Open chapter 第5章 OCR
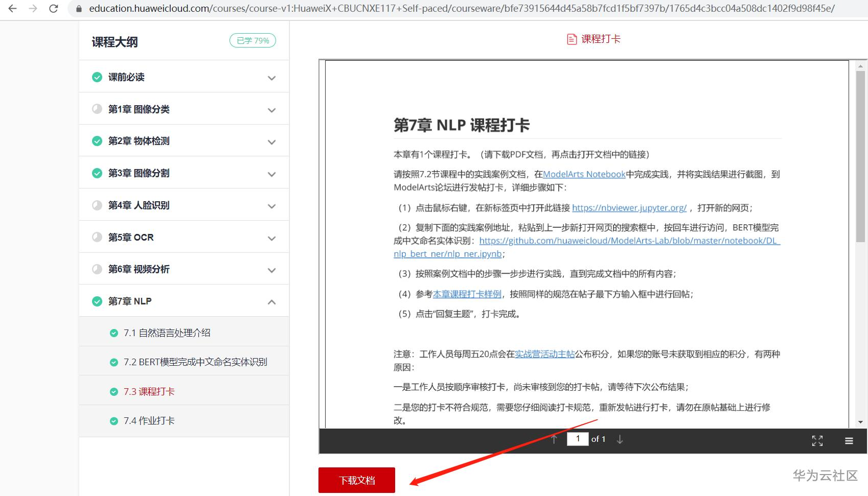This screenshot has width=868, height=496. click(x=131, y=238)
